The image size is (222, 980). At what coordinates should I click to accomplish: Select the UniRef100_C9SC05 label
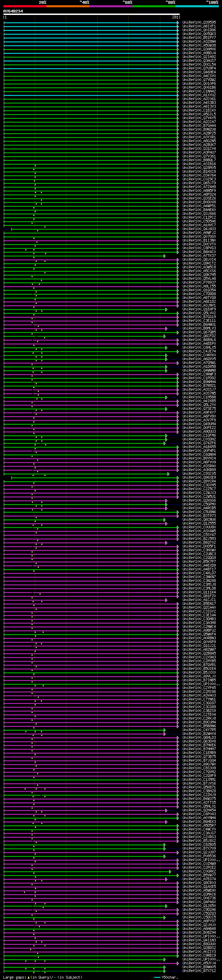coord(199,473)
